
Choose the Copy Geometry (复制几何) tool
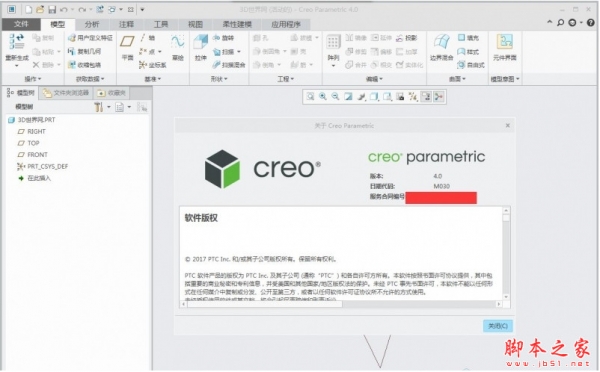(x=85, y=51)
